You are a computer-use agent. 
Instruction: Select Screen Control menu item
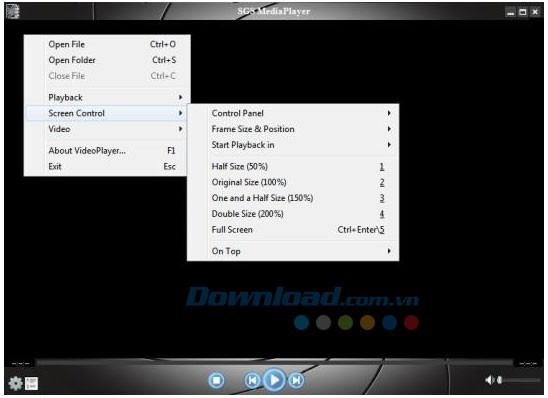[107, 113]
